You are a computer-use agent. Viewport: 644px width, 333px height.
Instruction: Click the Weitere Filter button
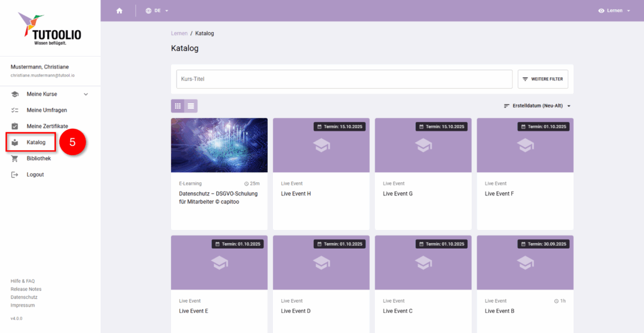pos(543,79)
